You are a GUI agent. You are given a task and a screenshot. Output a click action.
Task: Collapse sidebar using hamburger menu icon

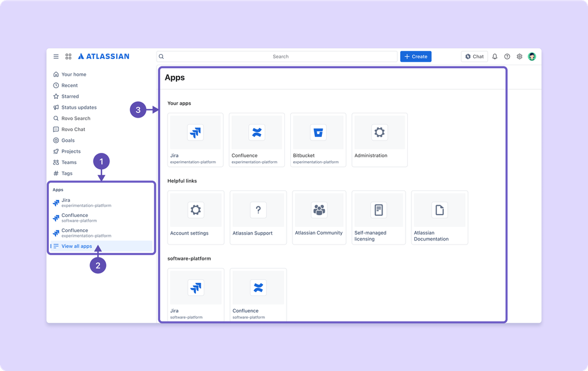[56, 56]
